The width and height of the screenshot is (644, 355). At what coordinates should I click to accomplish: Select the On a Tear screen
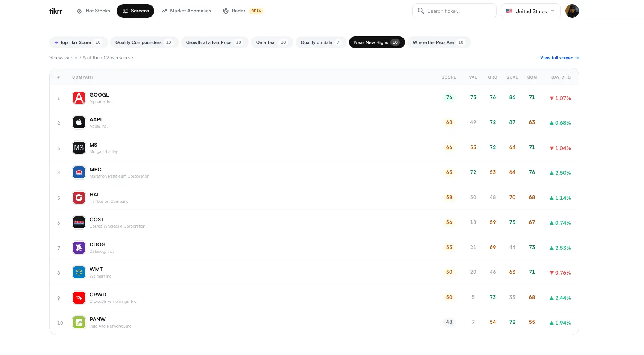pyautogui.click(x=272, y=42)
